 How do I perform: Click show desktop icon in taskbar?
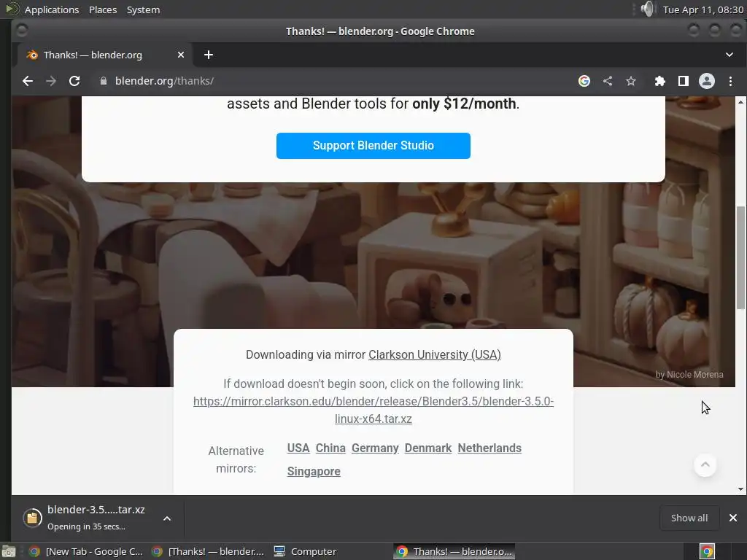coord(9,552)
